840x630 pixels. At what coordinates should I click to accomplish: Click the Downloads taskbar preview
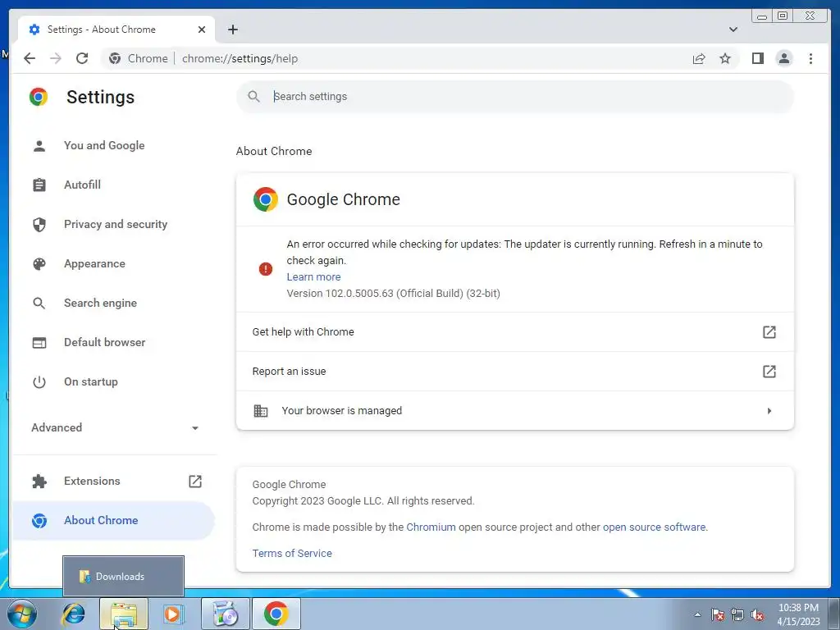123,577
